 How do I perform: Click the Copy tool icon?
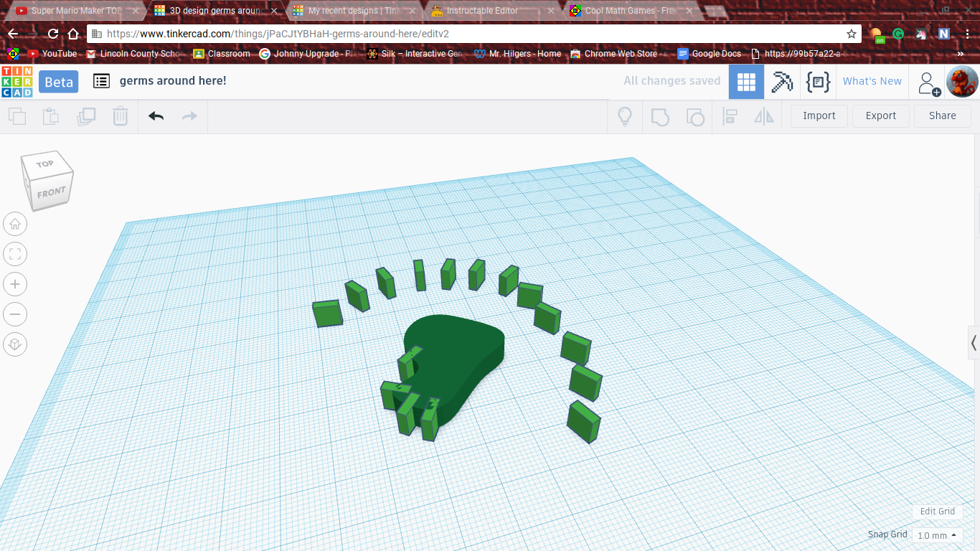(x=17, y=116)
